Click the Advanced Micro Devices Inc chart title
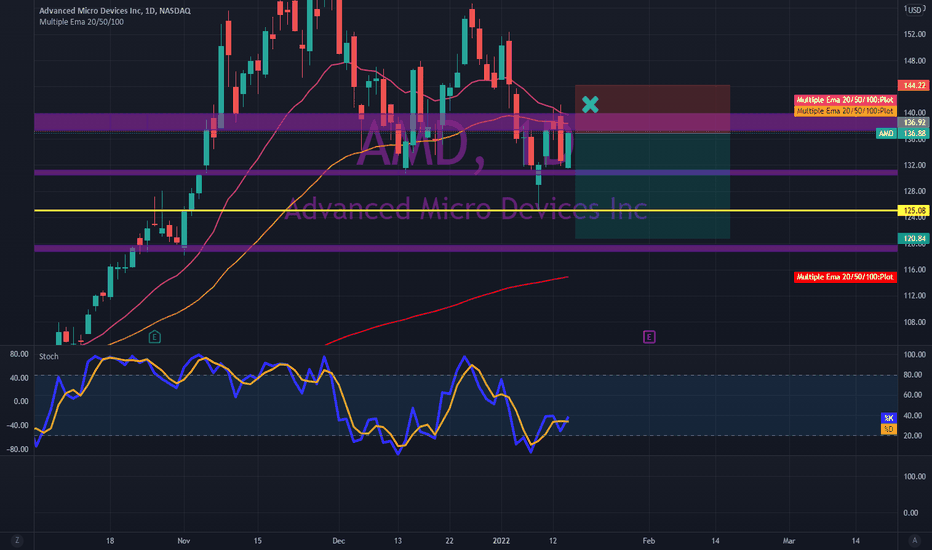The image size is (932, 550). 115,11
